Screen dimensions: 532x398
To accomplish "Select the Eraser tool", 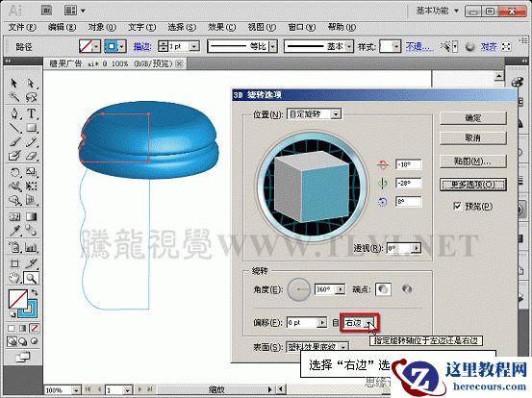I will pyautogui.click(x=31, y=156).
